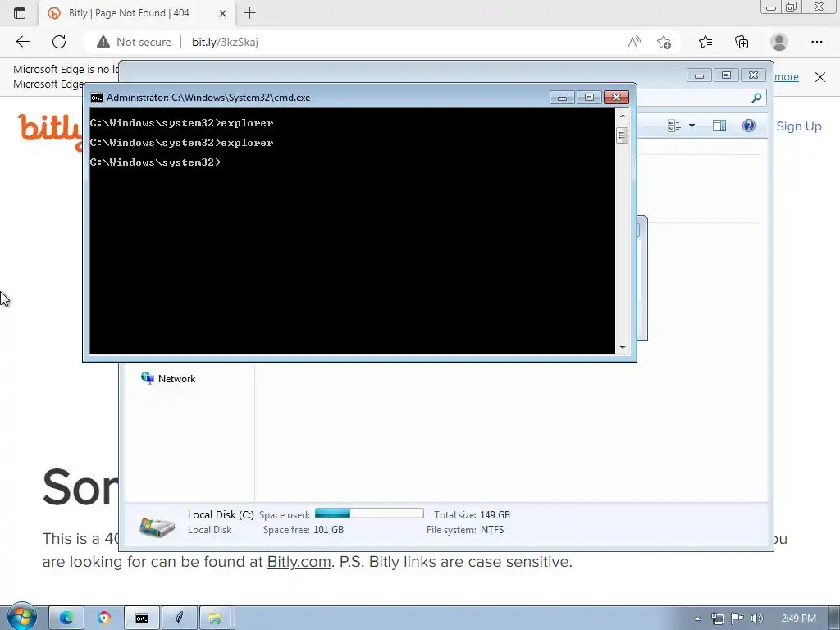This screenshot has height=630, width=840.
Task: Minimize the Explorer window
Action: [x=699, y=75]
